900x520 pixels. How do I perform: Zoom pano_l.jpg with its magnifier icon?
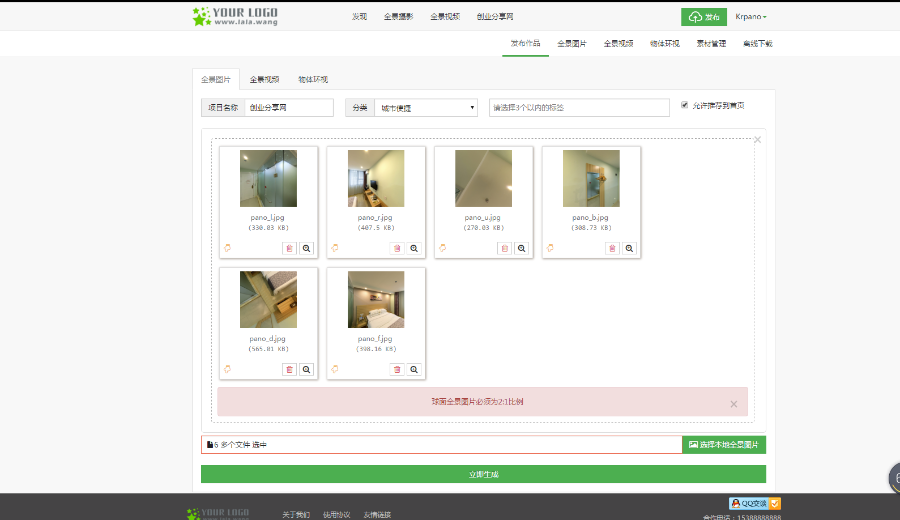(307, 249)
